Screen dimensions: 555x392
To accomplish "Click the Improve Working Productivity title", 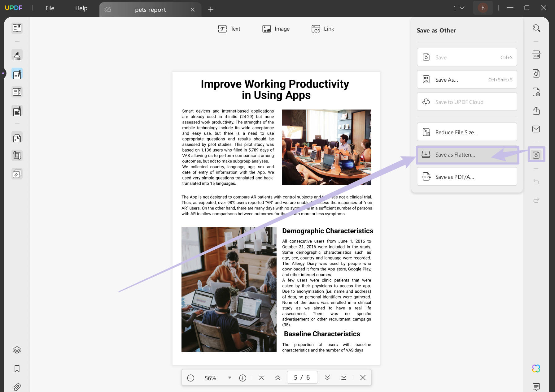I will [275, 89].
